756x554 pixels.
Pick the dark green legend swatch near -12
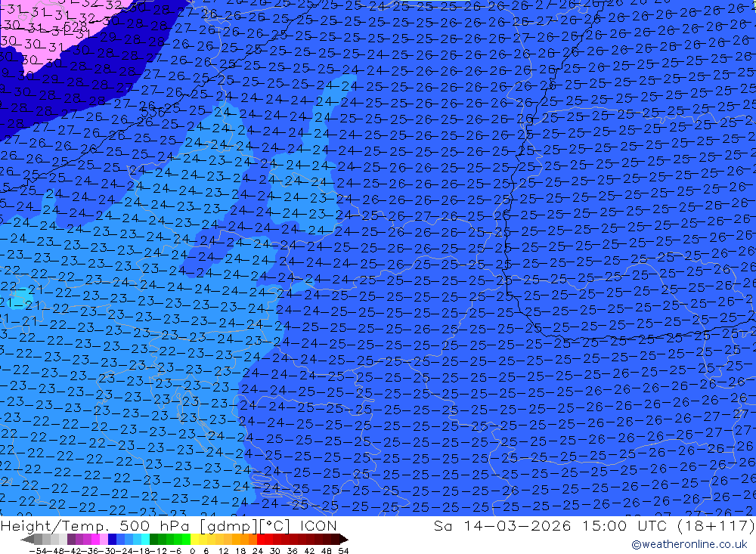click(x=153, y=539)
